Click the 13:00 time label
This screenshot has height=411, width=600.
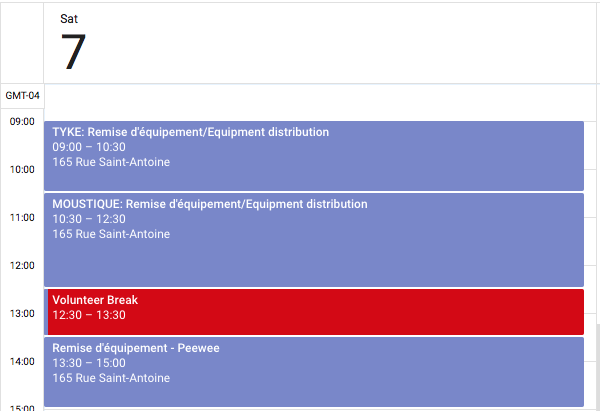[22, 313]
